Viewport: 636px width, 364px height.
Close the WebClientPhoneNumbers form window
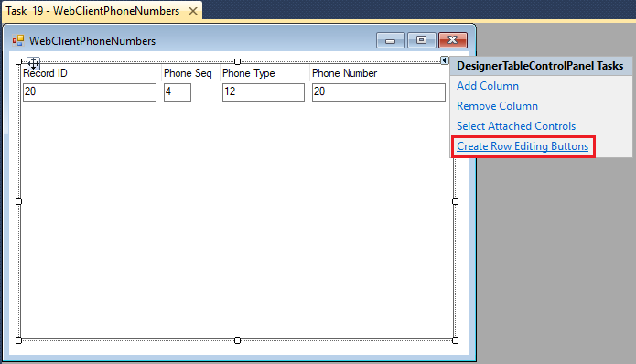point(453,40)
